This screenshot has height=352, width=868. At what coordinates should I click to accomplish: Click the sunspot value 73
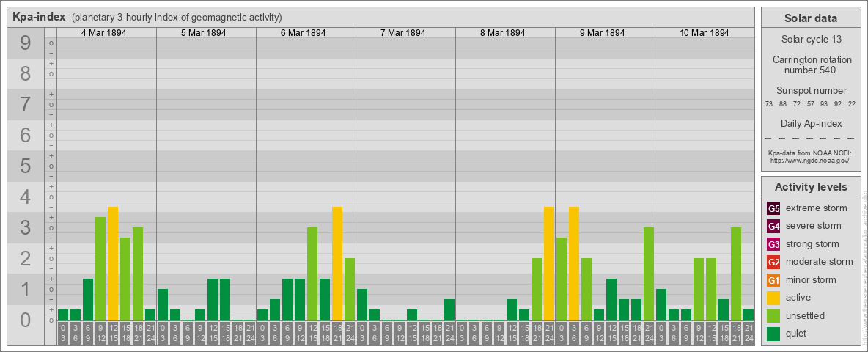769,104
